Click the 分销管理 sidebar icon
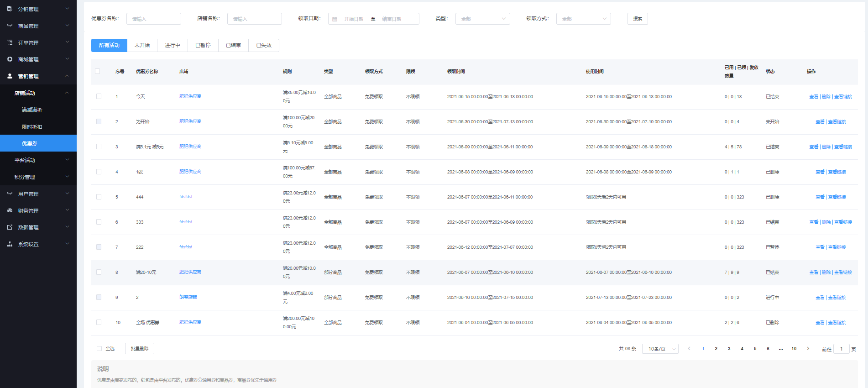The image size is (868, 388). [10, 9]
